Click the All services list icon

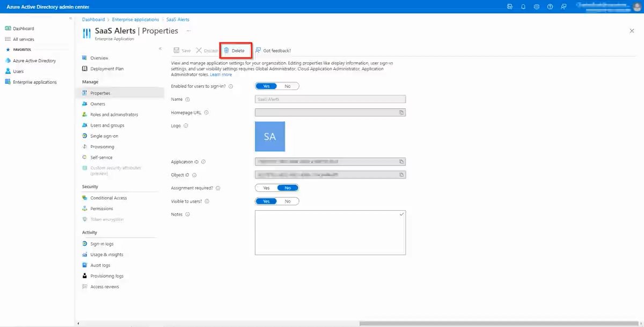click(8, 39)
